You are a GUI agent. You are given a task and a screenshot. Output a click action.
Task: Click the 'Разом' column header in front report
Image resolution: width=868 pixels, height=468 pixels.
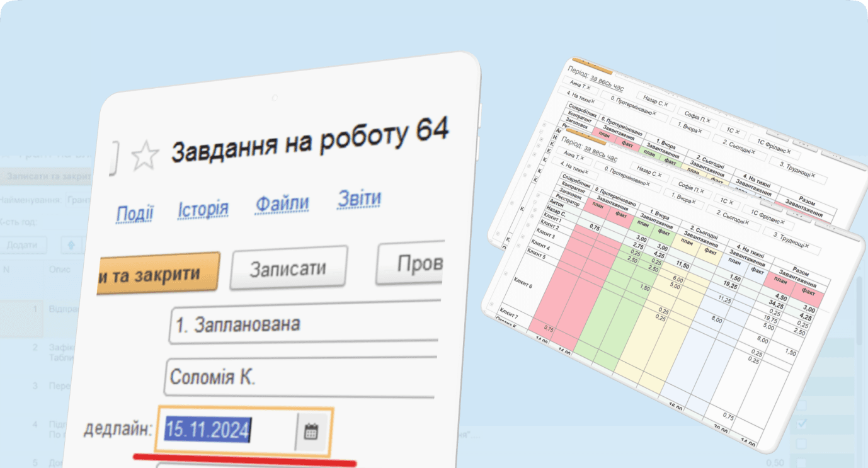click(x=801, y=271)
